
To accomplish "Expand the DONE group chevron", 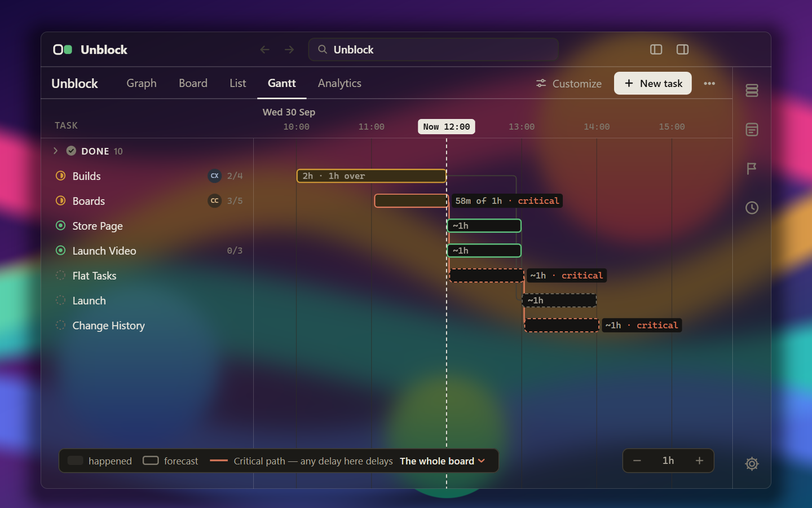I will pos(55,151).
